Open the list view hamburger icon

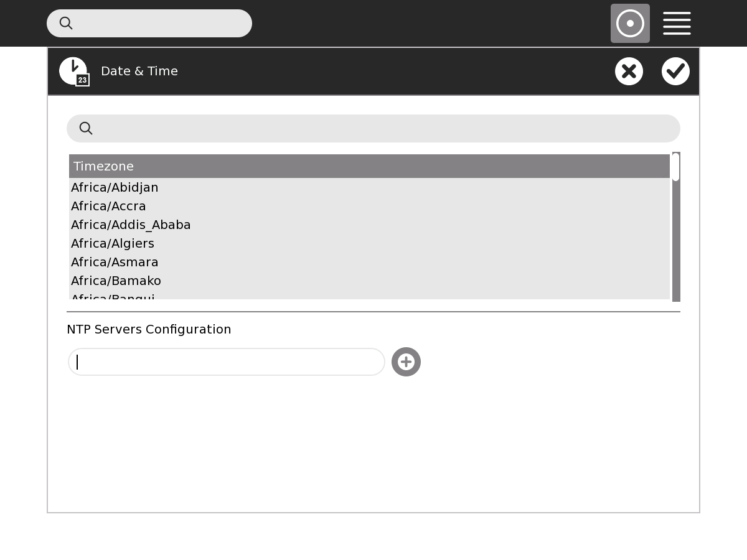tap(677, 24)
